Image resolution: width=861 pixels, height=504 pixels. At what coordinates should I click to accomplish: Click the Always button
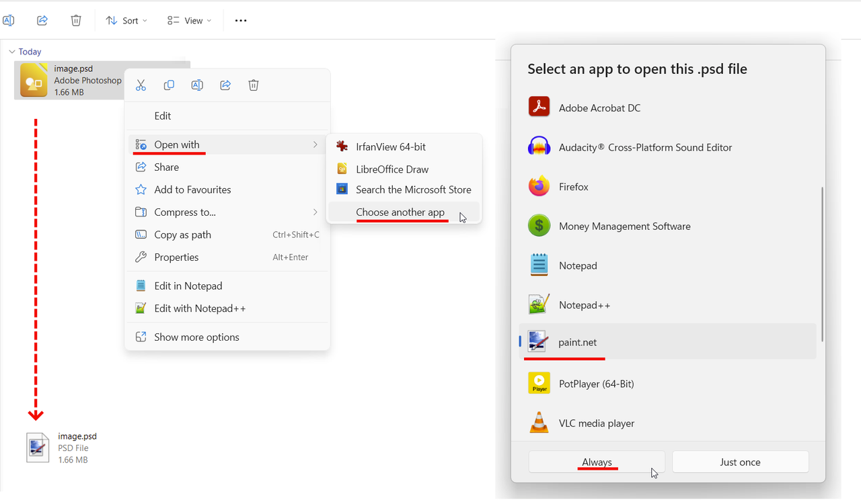(x=597, y=462)
